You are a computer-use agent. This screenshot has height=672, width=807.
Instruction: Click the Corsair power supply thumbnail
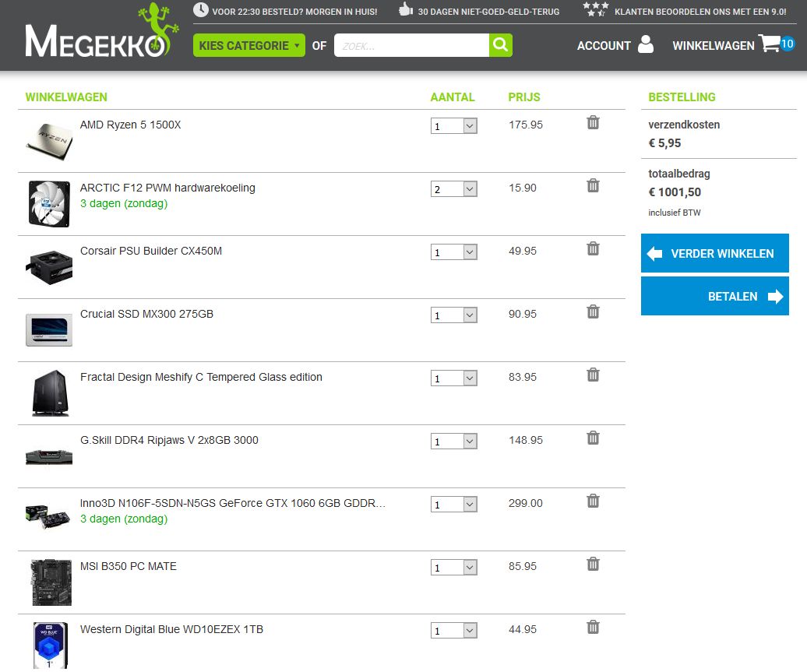(49, 267)
